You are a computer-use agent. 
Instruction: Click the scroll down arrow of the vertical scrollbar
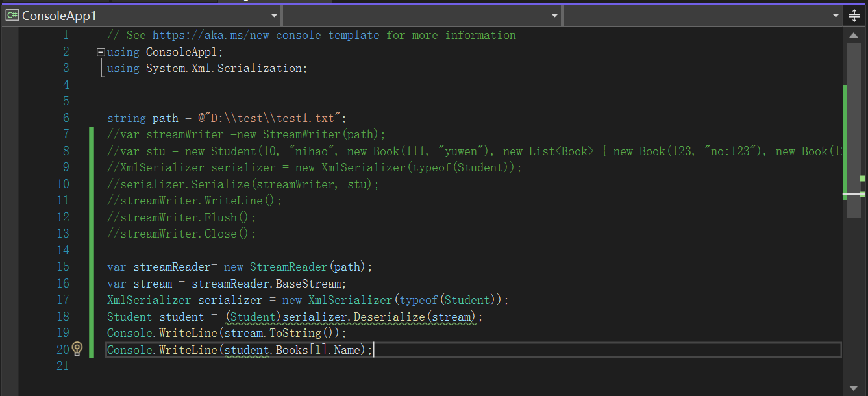[x=854, y=388]
